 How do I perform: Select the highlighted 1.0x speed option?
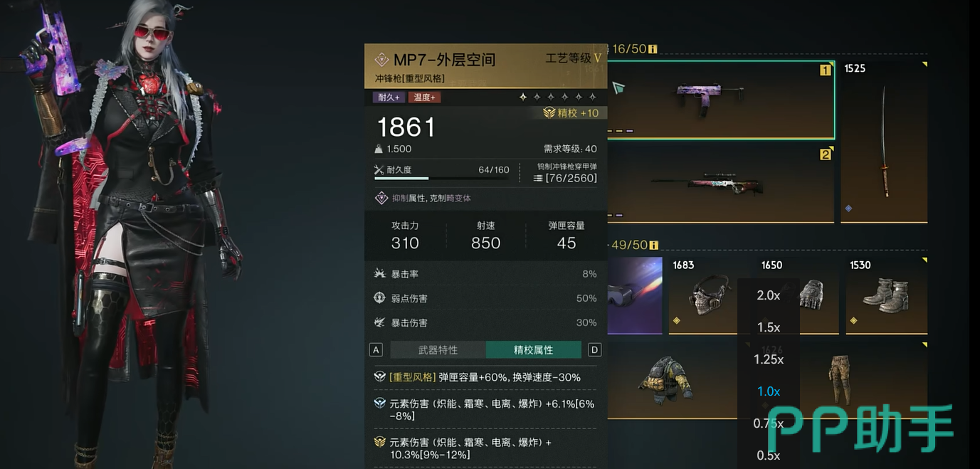[x=769, y=391]
